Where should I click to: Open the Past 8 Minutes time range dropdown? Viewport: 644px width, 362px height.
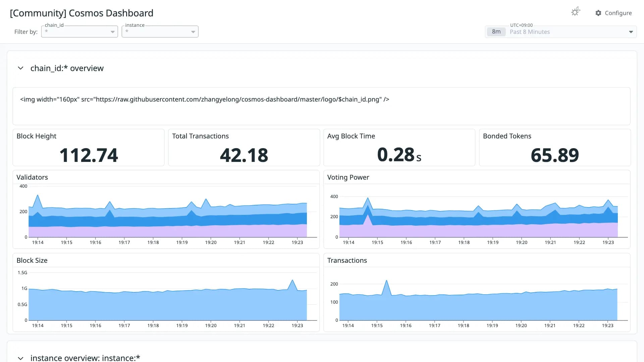point(561,32)
